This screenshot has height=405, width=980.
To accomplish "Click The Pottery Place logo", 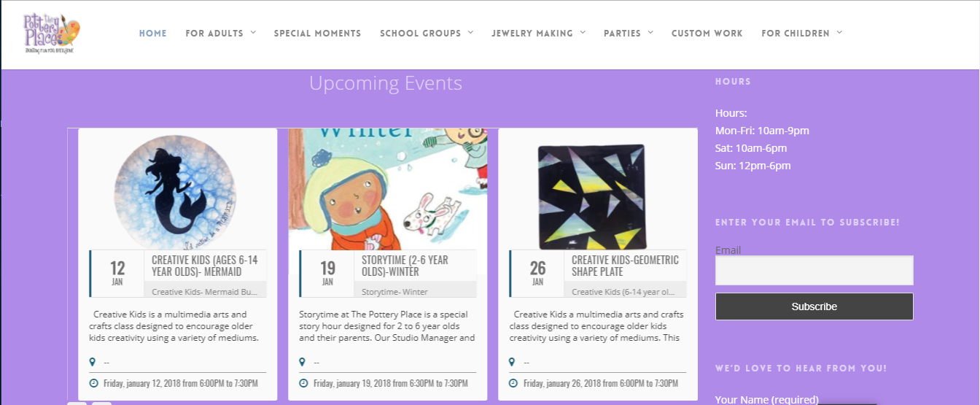I will click(51, 33).
